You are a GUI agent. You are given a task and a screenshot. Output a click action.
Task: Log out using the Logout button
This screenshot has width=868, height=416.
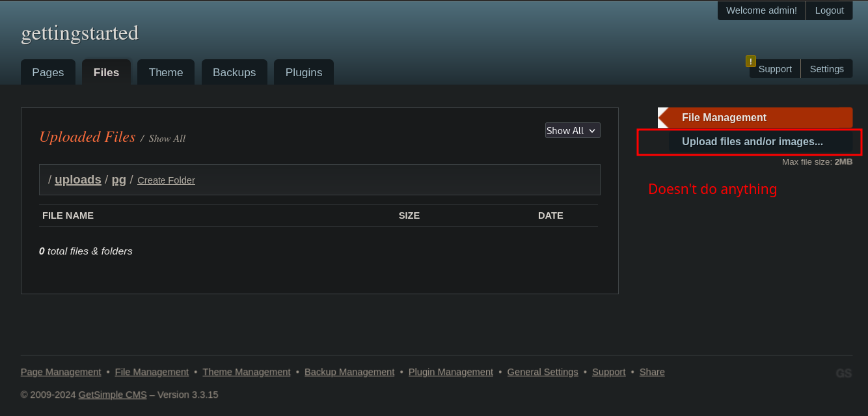click(829, 10)
